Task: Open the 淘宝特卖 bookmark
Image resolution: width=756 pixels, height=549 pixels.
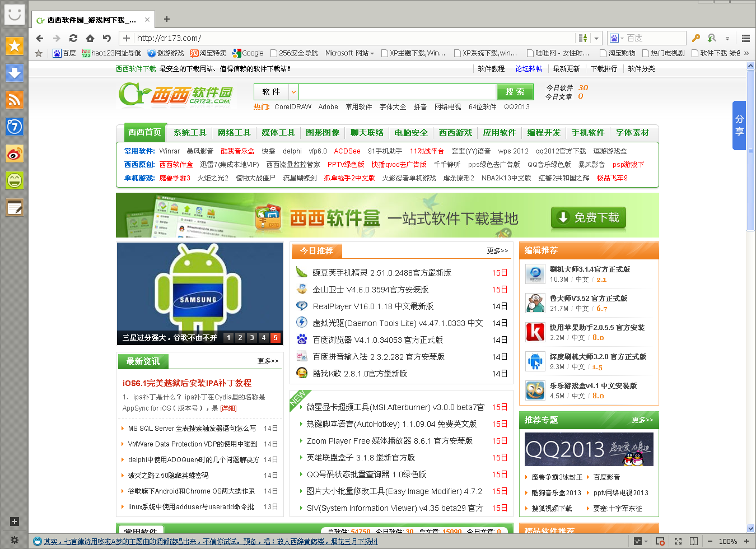Action: click(208, 53)
